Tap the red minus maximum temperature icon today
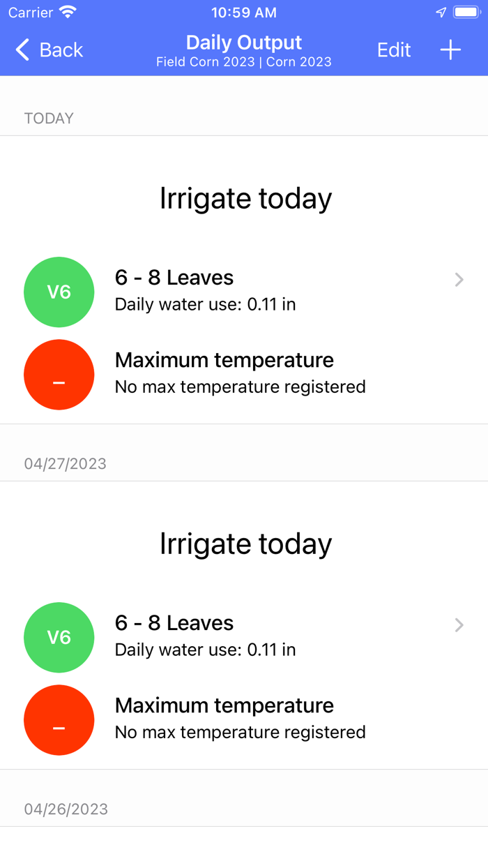Screen dimensions: 488x868 [59, 374]
